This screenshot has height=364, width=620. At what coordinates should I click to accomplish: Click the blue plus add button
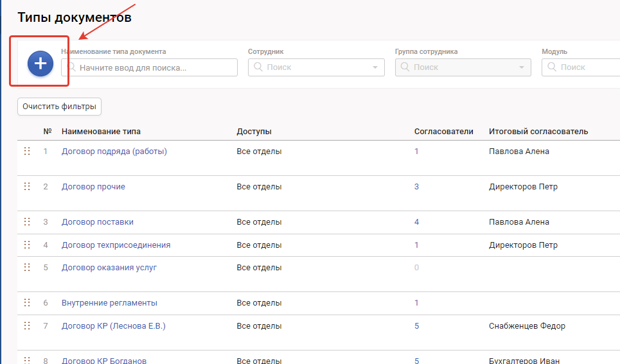coord(40,64)
